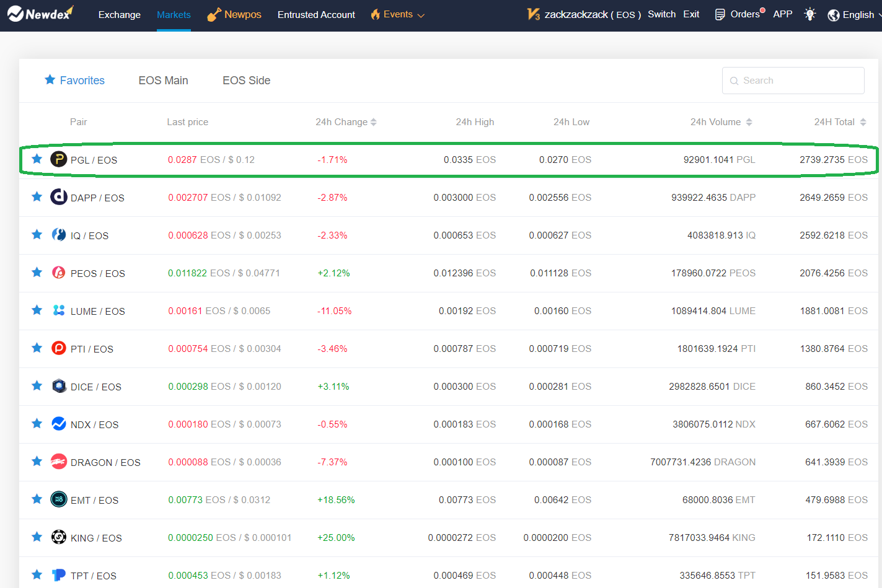The width and height of the screenshot is (882, 588).
Task: Click the EMT token icon
Action: click(x=59, y=499)
